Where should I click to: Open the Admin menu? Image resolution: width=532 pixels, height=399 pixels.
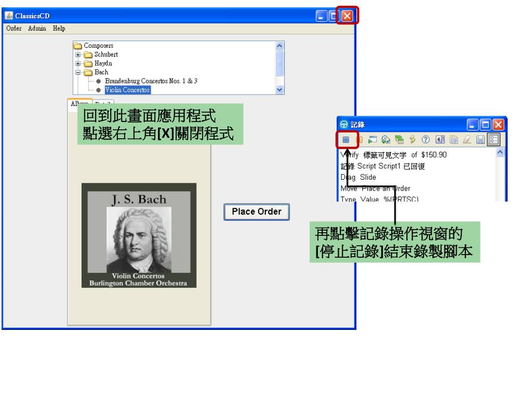(37, 29)
